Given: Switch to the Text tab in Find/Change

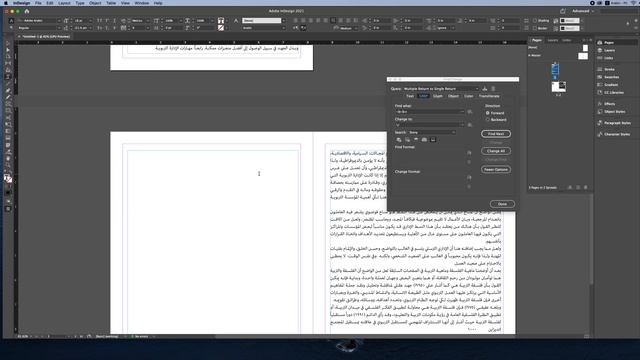Looking at the screenshot, I should (x=410, y=96).
